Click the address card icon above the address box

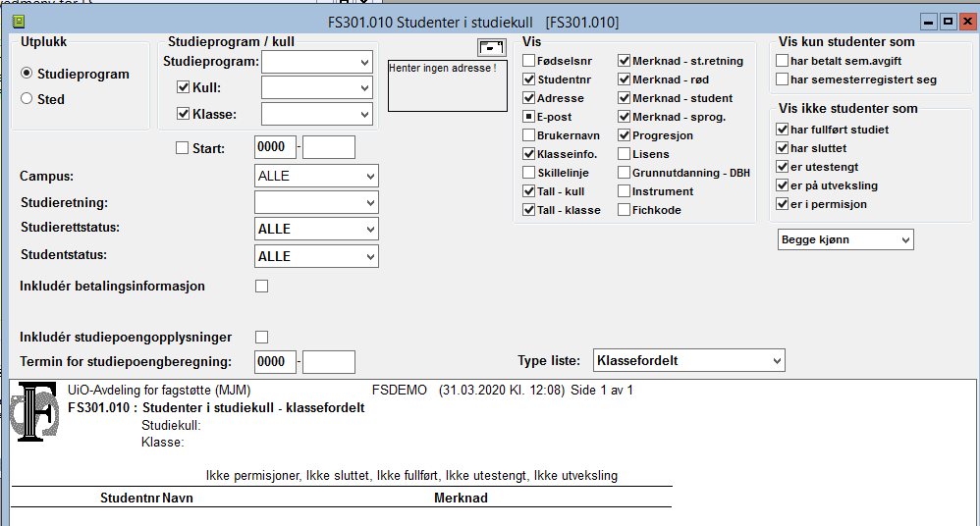tap(491, 47)
